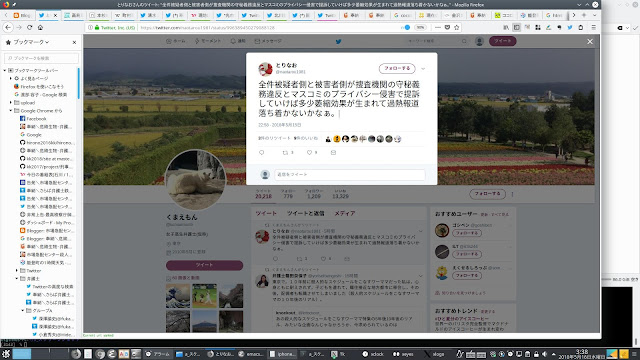Open the profile more-options dots

(512, 194)
